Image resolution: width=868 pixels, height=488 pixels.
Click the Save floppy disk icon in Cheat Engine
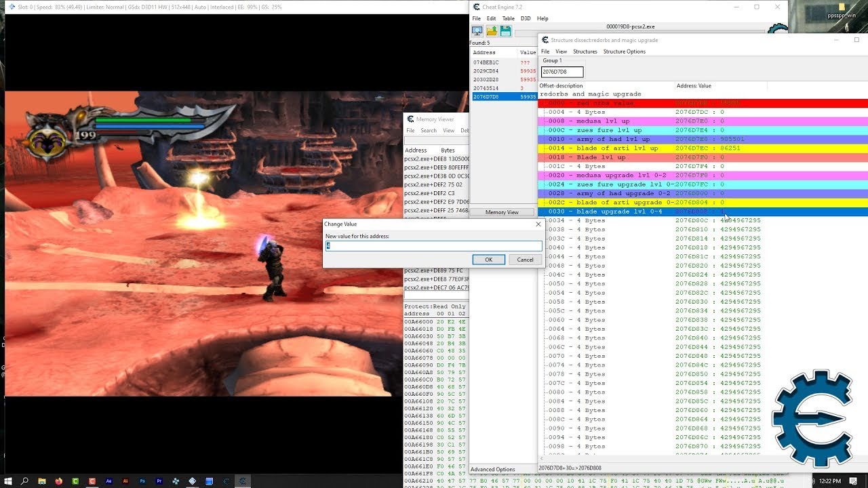506,31
